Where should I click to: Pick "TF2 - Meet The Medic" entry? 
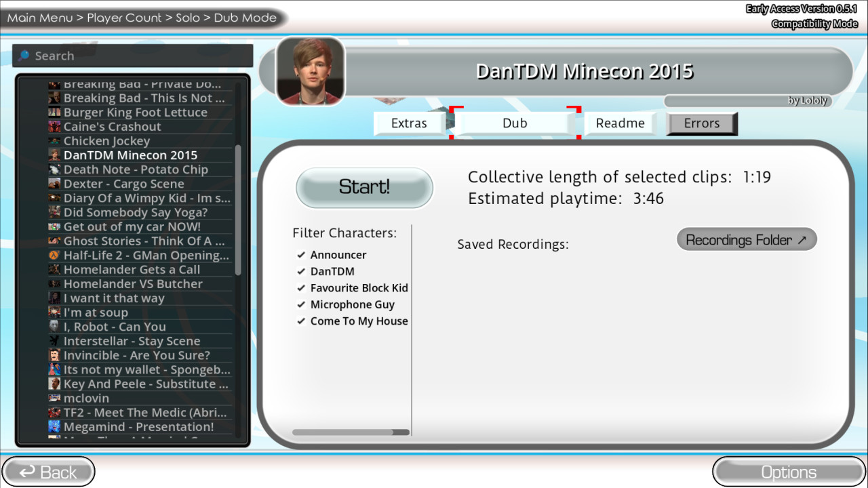[x=140, y=412]
